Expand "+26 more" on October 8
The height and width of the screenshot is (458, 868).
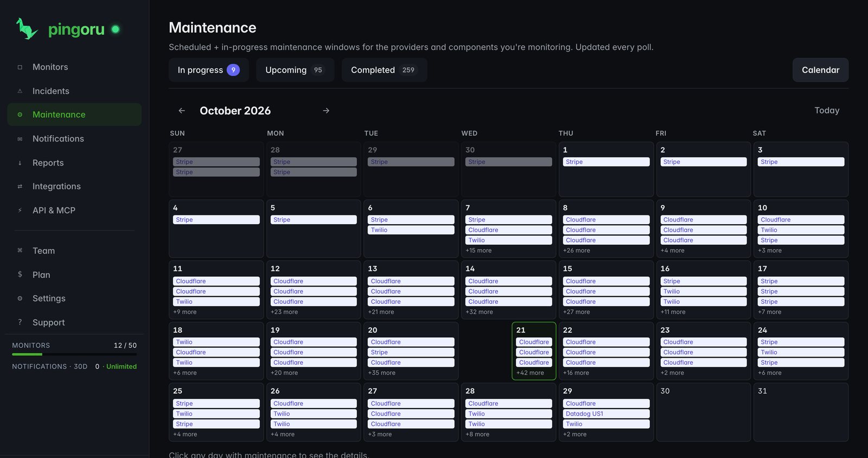click(x=576, y=251)
